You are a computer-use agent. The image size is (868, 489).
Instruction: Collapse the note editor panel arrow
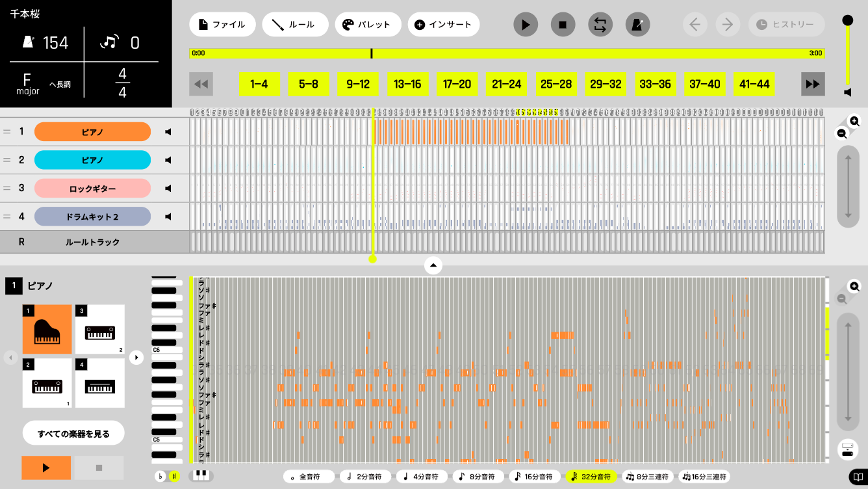[433, 265]
